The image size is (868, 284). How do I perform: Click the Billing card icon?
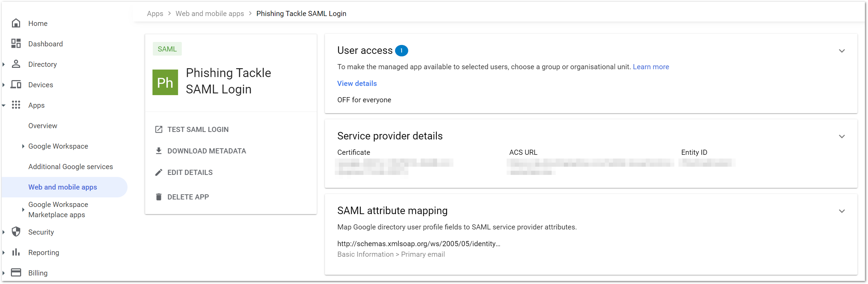(16, 273)
